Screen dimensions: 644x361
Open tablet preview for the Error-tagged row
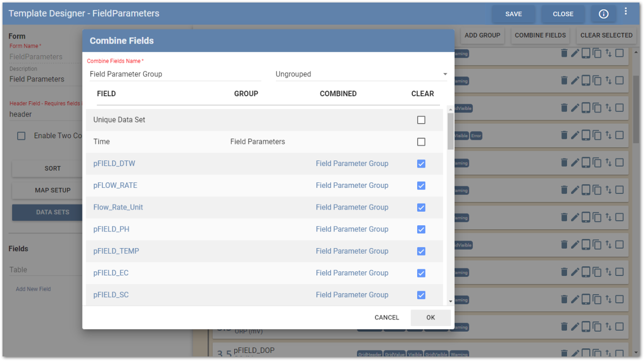586,135
